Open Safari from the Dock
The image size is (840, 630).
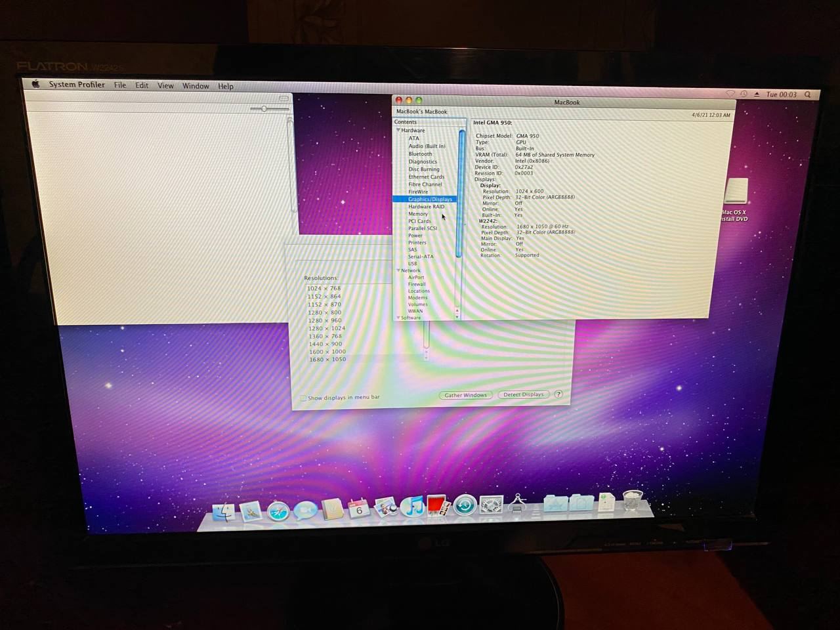pos(278,511)
